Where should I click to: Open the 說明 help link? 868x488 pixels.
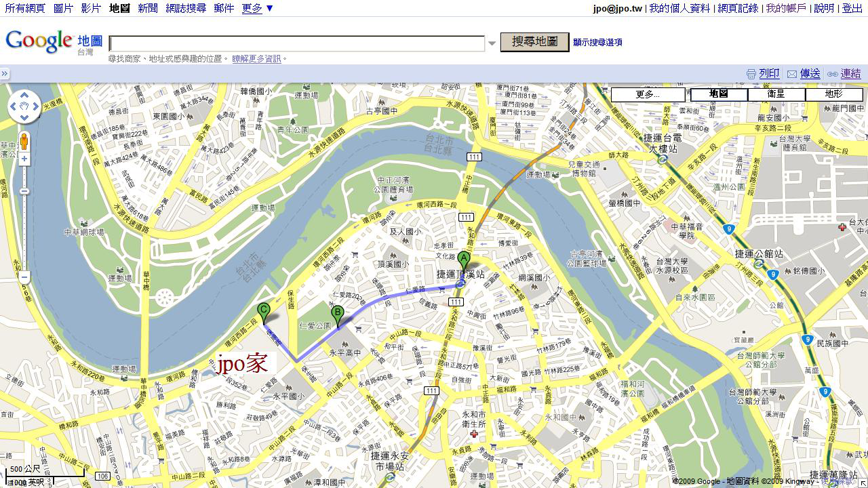tap(824, 8)
